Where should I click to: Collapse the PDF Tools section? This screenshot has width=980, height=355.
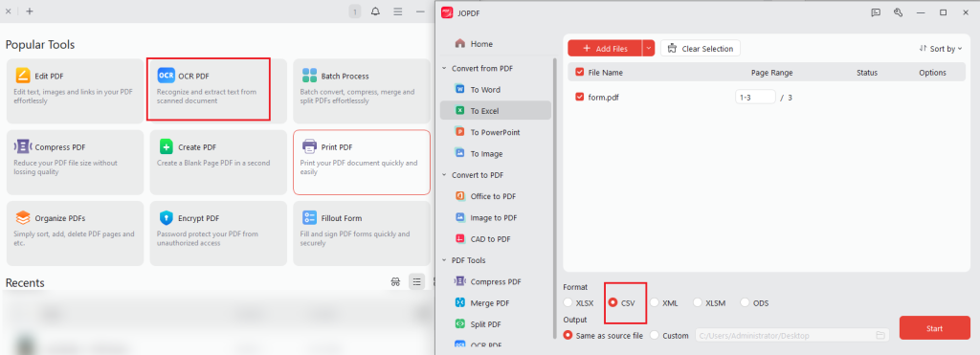pos(444,260)
